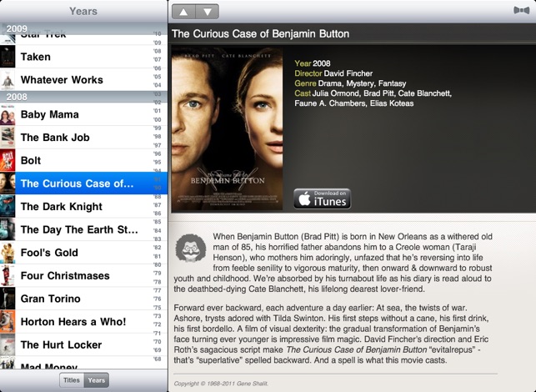Screen dimensions: 536x392
Task: Select The Hurt Locker row
Action: pos(83,344)
